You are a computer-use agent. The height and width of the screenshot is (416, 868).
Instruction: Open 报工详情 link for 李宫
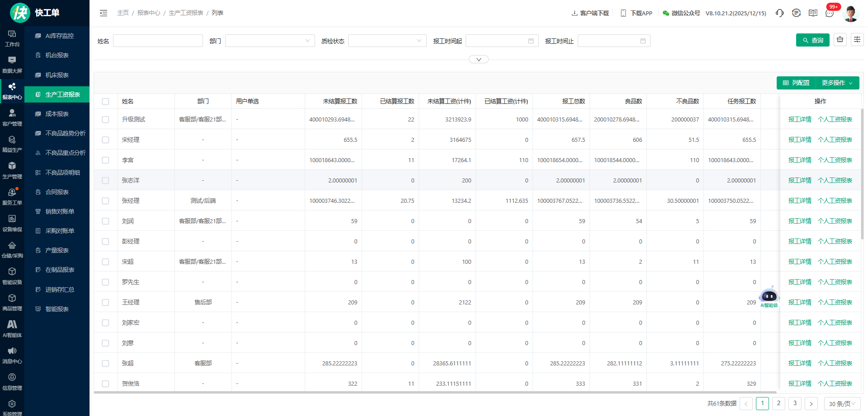tap(800, 160)
